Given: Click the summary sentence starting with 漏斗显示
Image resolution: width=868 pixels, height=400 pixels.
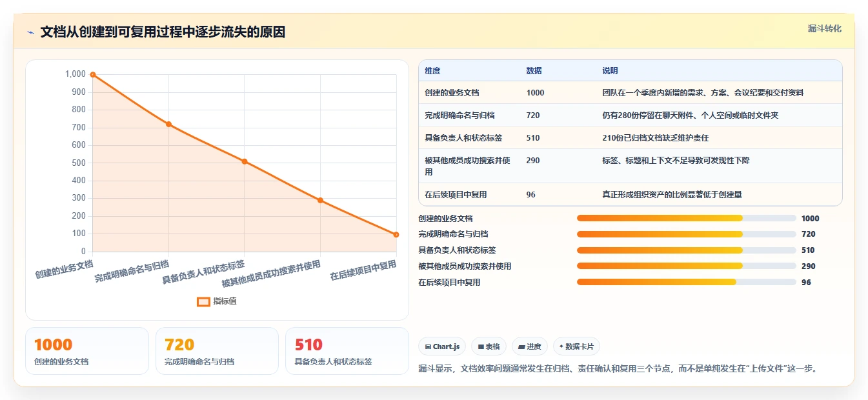Looking at the screenshot, I should pyautogui.click(x=620, y=369).
